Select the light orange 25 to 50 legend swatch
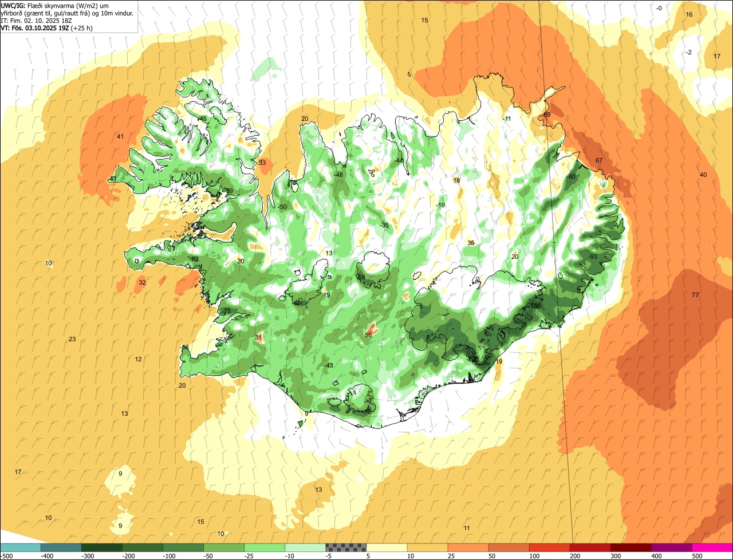This screenshot has width=733, height=560. pos(468,548)
